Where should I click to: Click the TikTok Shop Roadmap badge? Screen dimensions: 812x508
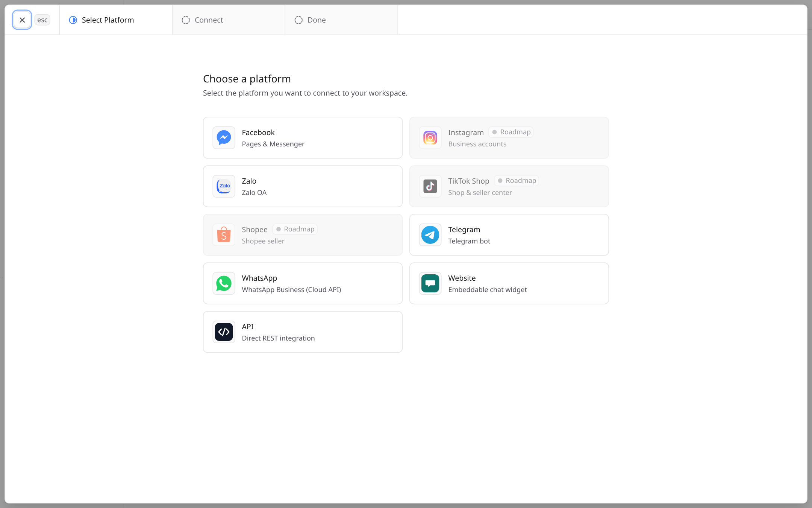517,181
